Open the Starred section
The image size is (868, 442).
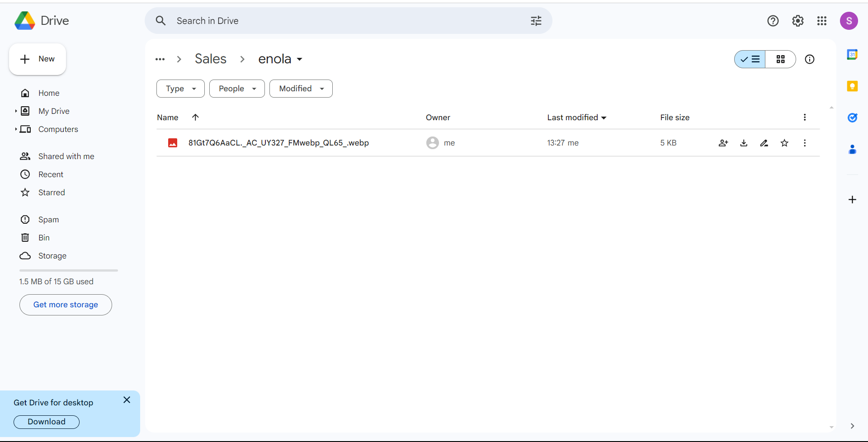(52, 193)
